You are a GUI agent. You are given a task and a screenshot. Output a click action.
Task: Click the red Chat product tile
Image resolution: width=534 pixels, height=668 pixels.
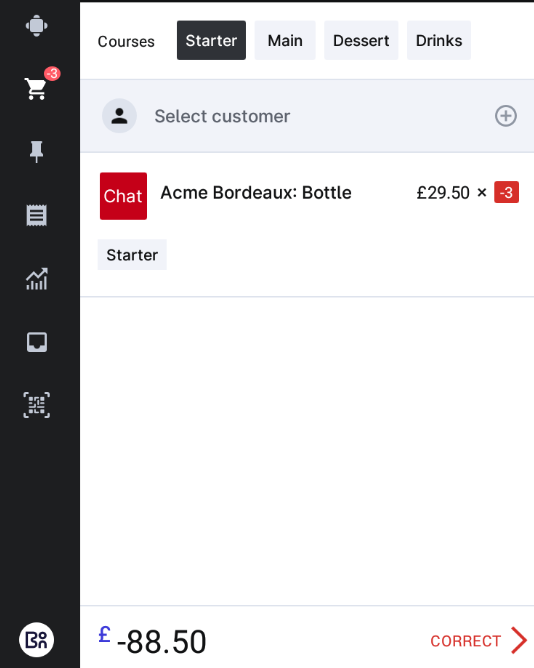tap(124, 196)
